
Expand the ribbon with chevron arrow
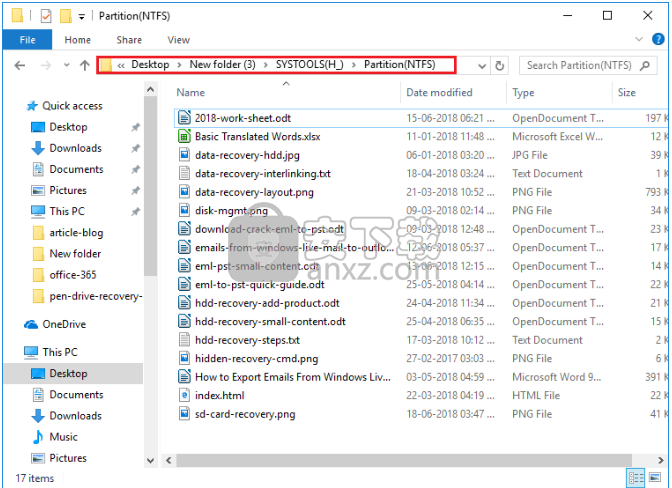[x=641, y=40]
